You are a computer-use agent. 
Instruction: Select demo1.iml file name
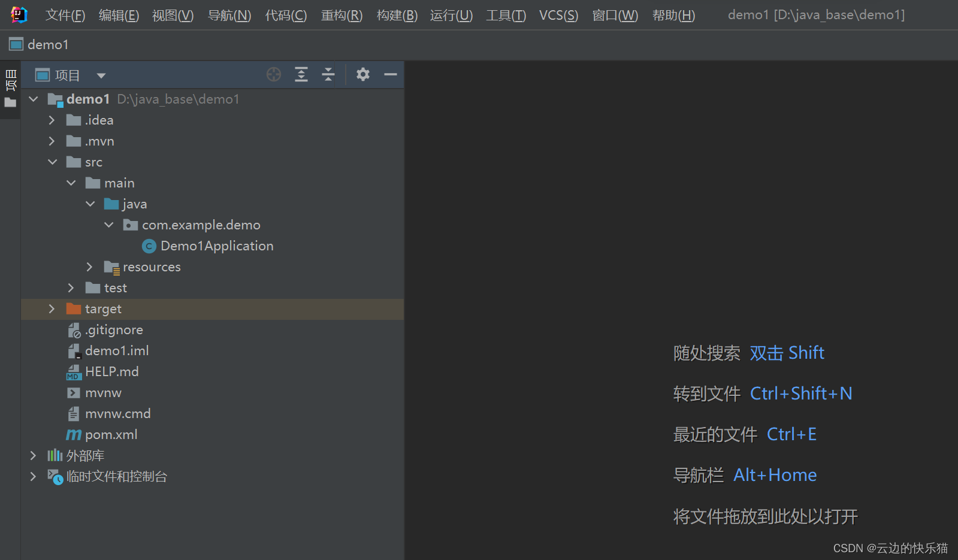(117, 351)
